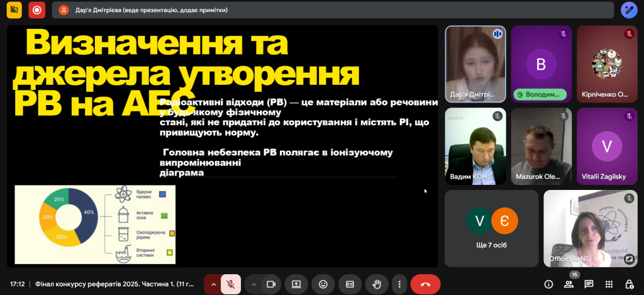Open the activities grid icon

609,284
